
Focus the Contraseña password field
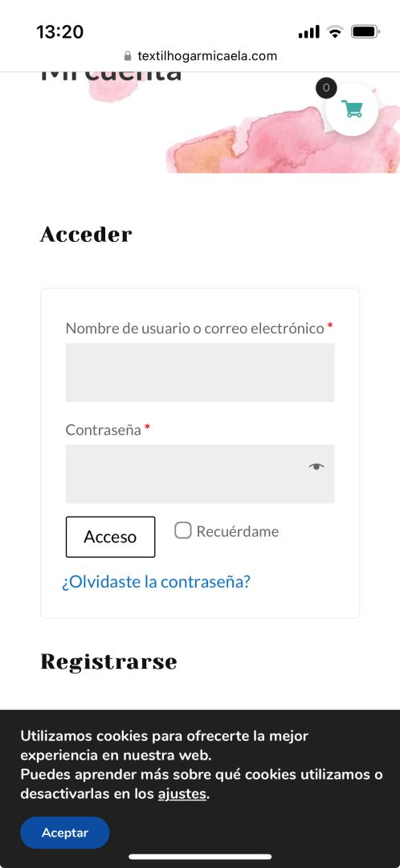[x=200, y=474]
